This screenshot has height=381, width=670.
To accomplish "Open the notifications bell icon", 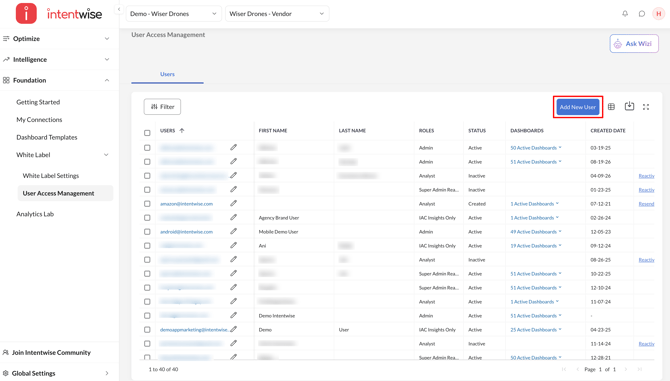I will (x=625, y=14).
